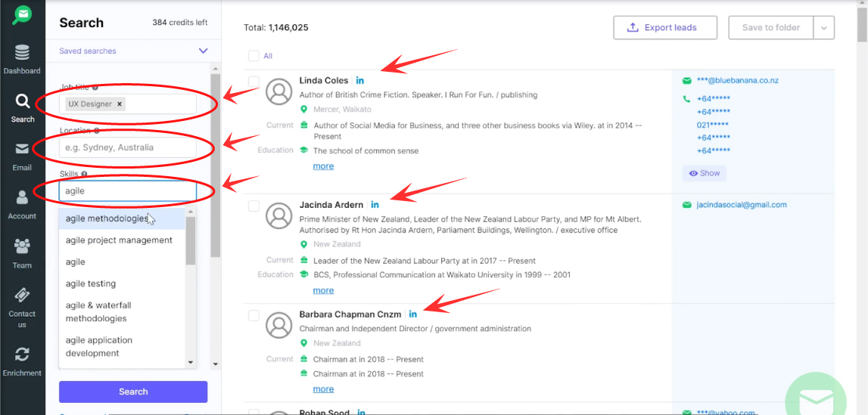Viewport: 868px width, 415px height.
Task: Click more under Jacinda Ardern
Action: [323, 291]
